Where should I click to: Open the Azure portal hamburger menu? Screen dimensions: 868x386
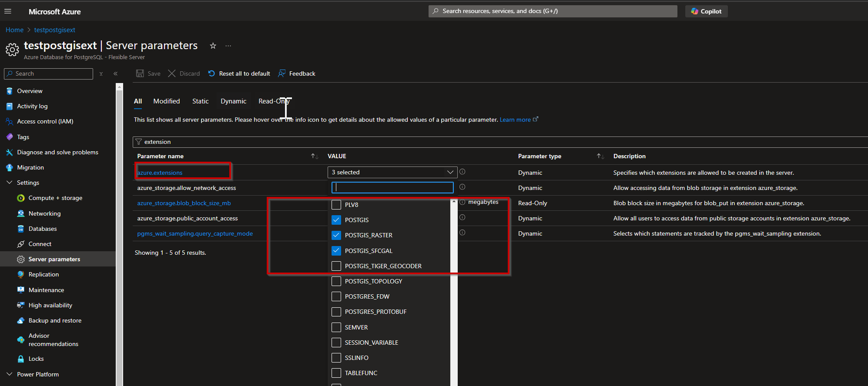click(x=8, y=11)
